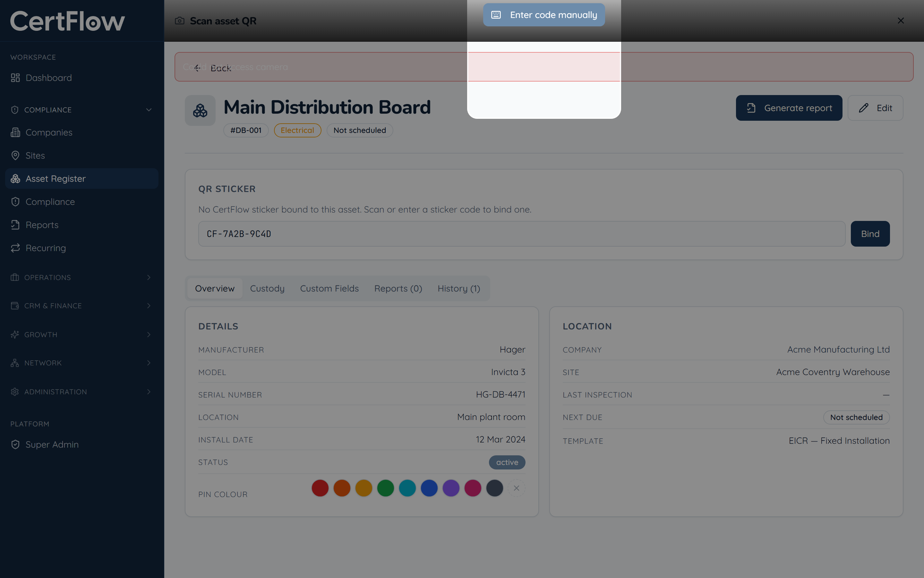Open the Custom Fields tab
The height and width of the screenshot is (578, 924).
(x=329, y=289)
